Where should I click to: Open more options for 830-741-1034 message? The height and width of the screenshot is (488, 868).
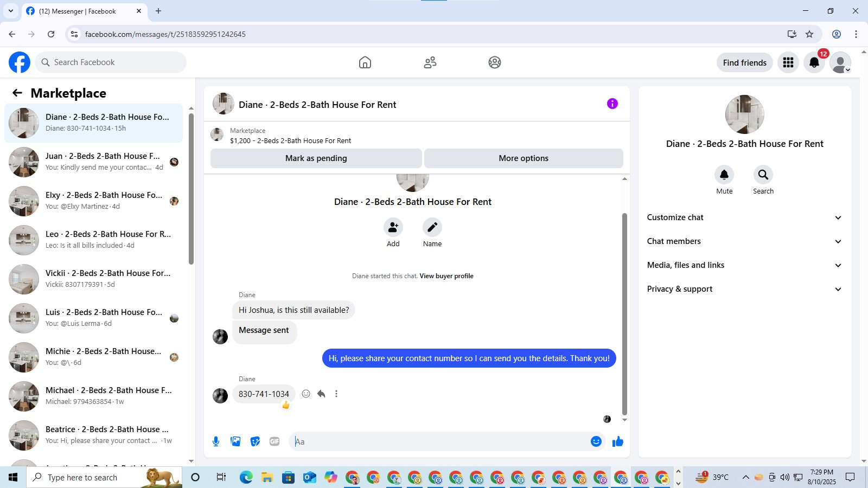pos(336,394)
